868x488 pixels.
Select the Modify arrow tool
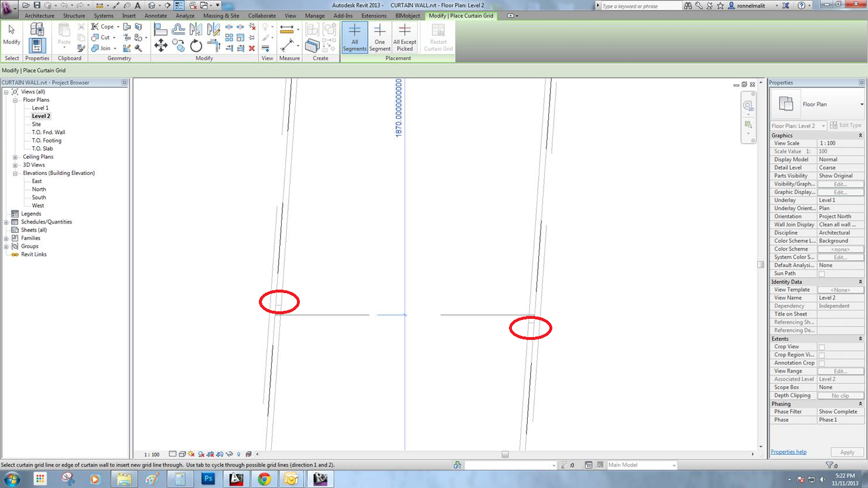coord(12,35)
